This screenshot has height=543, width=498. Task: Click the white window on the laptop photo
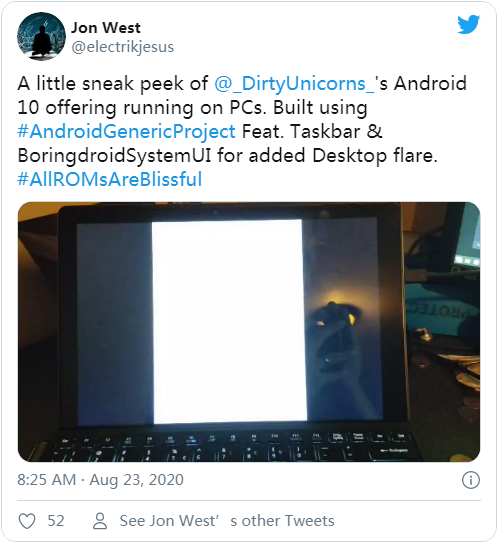point(229,321)
